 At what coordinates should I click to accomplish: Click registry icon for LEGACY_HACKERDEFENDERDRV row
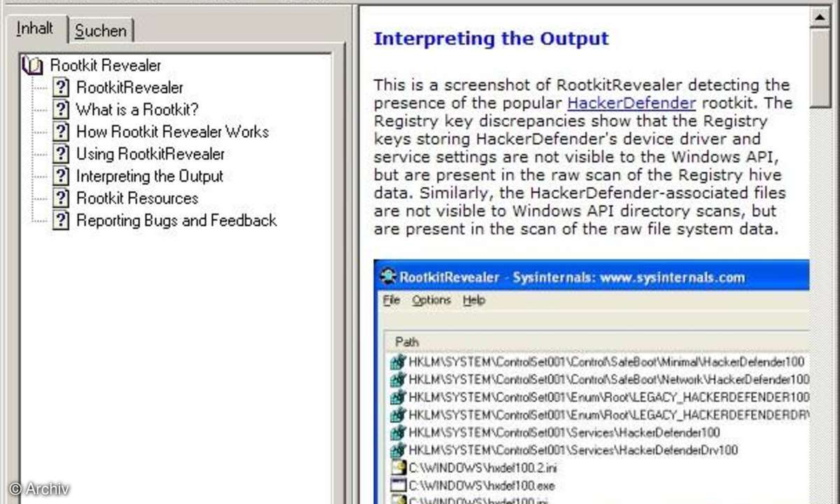(398, 415)
